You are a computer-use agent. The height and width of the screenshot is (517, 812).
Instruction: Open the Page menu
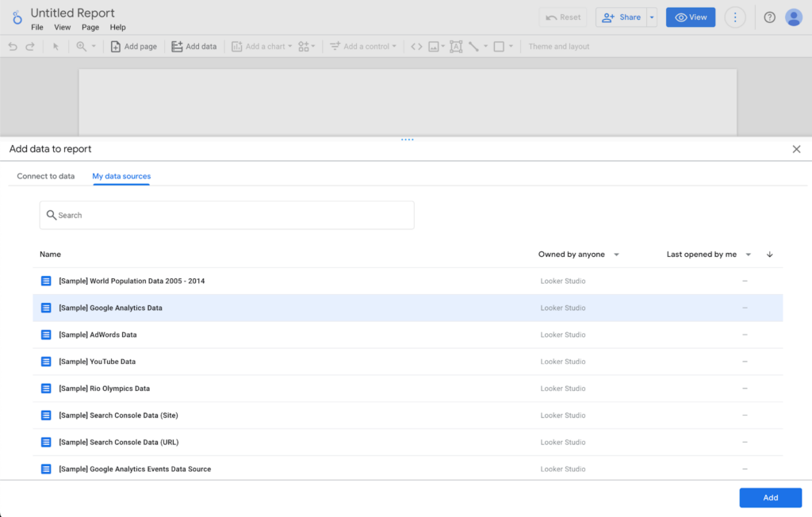90,28
